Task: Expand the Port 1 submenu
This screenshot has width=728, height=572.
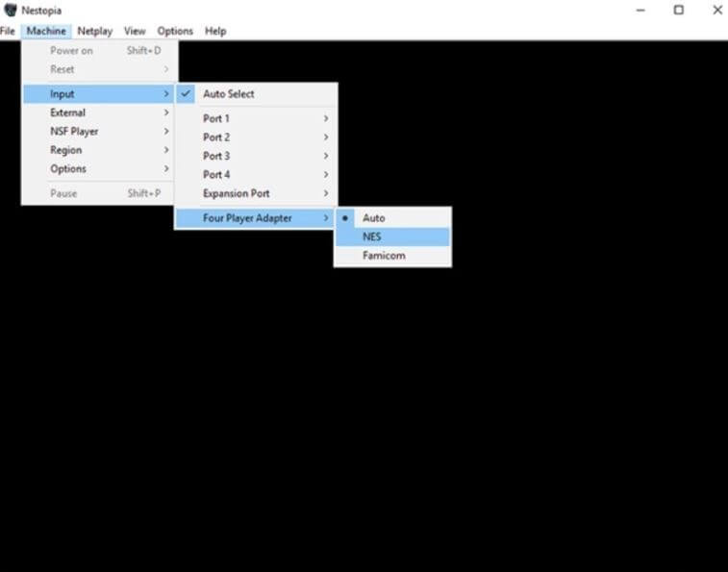Action: coord(256,118)
